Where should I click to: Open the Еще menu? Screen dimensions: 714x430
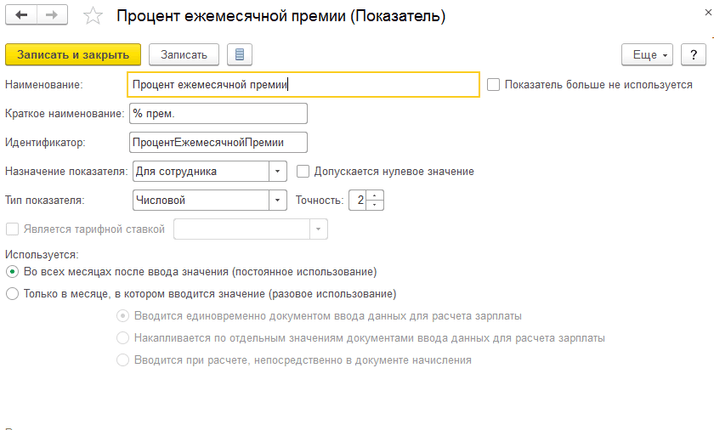tap(647, 54)
